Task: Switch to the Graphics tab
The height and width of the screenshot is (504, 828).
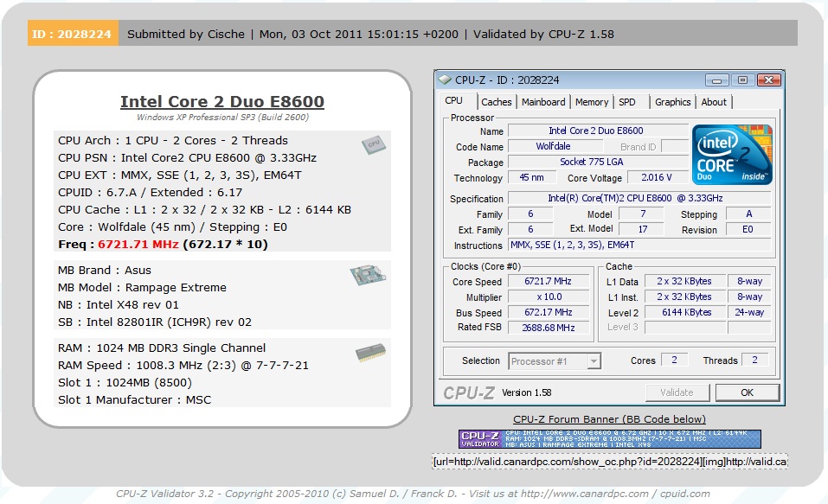Action: [x=673, y=102]
